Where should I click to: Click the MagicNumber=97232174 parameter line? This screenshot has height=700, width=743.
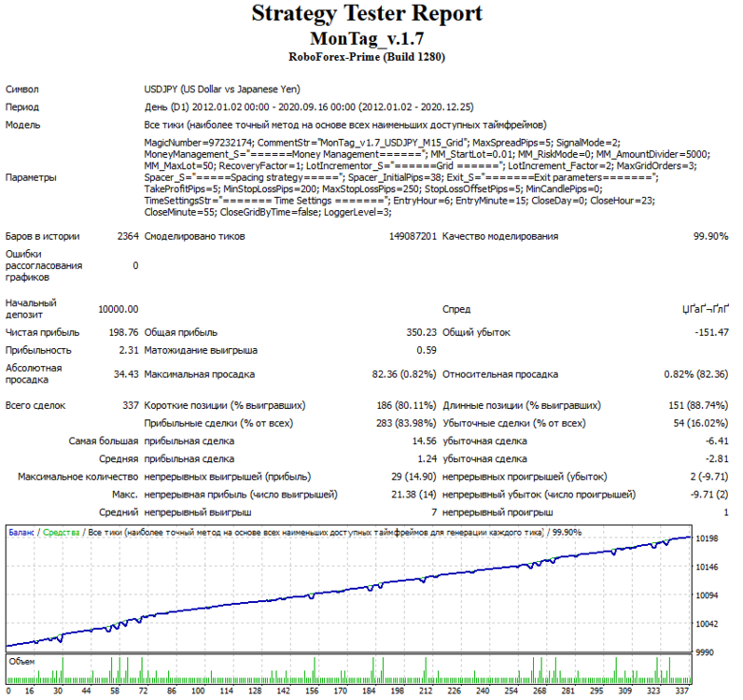(x=382, y=143)
